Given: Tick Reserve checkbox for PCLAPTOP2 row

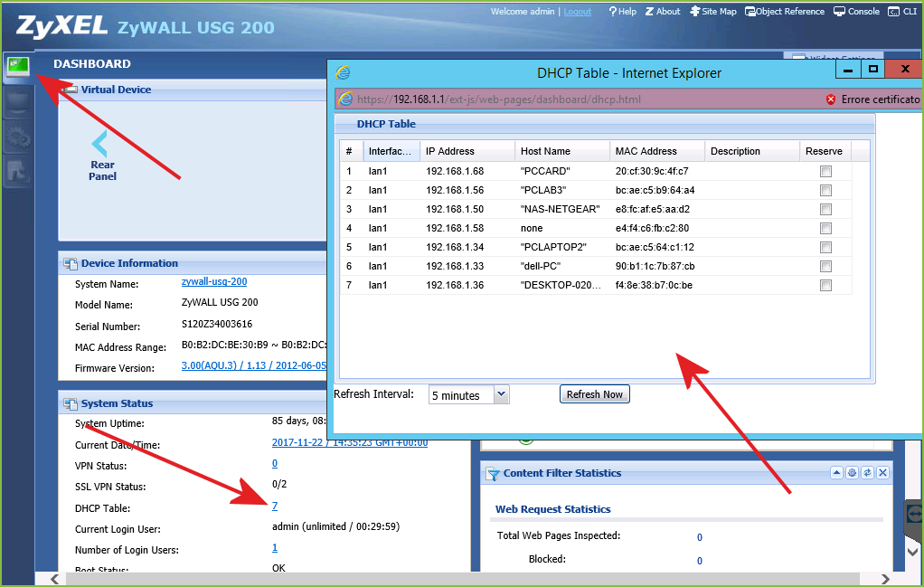Looking at the screenshot, I should [x=825, y=248].
